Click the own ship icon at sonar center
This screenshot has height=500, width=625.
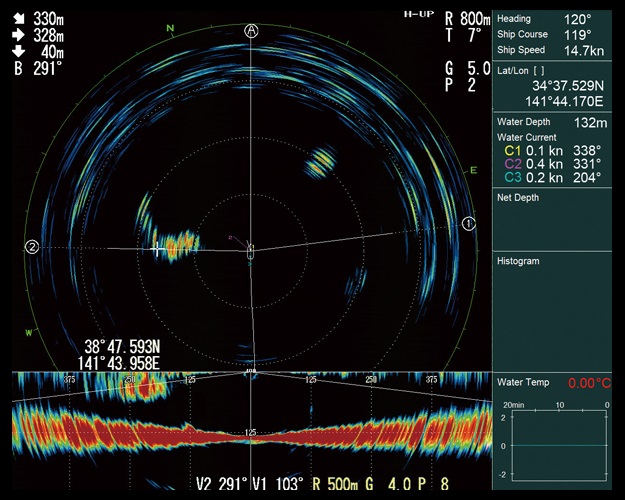(x=250, y=249)
